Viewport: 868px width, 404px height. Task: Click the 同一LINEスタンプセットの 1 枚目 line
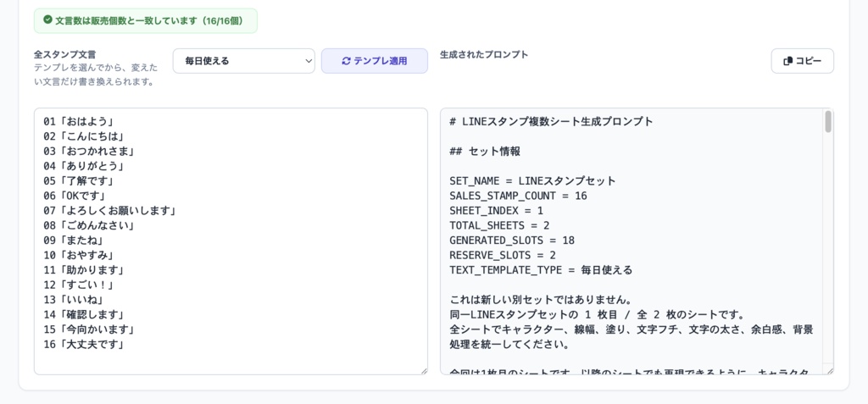599,315
